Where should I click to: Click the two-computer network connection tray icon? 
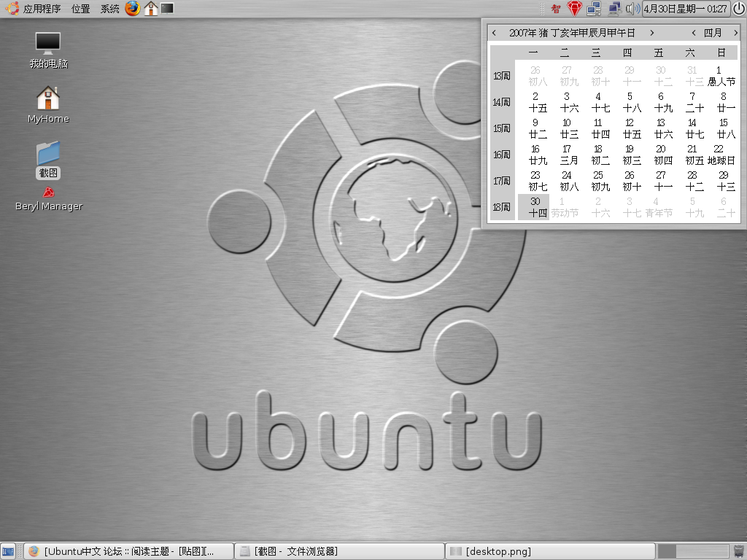pos(594,9)
